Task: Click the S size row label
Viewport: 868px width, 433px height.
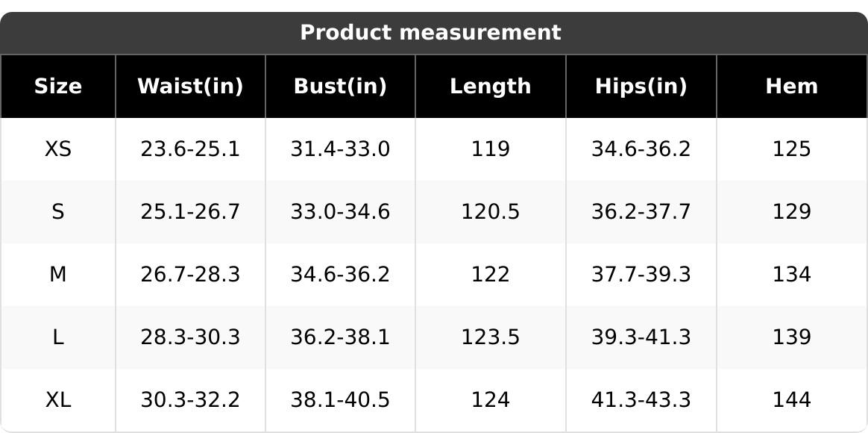Action: pos(58,212)
